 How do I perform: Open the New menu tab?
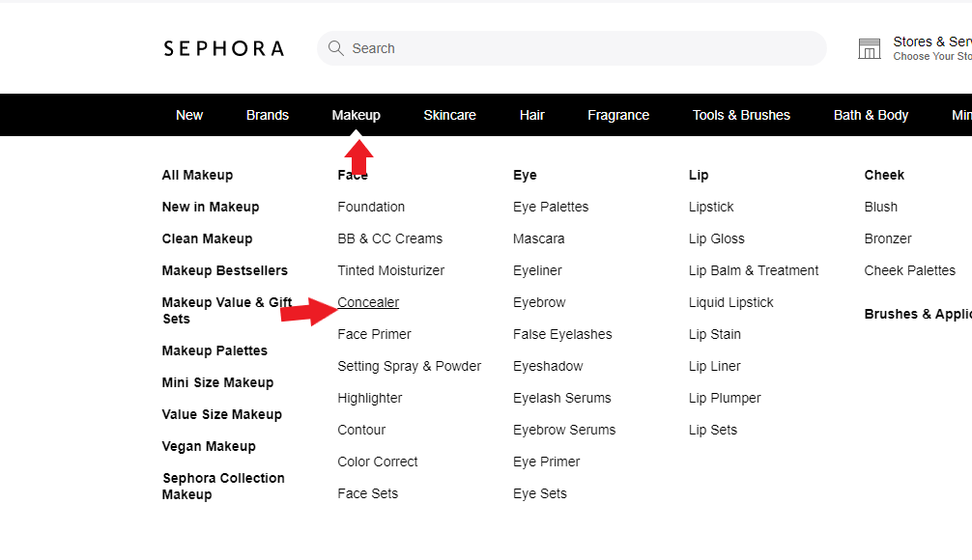point(189,115)
